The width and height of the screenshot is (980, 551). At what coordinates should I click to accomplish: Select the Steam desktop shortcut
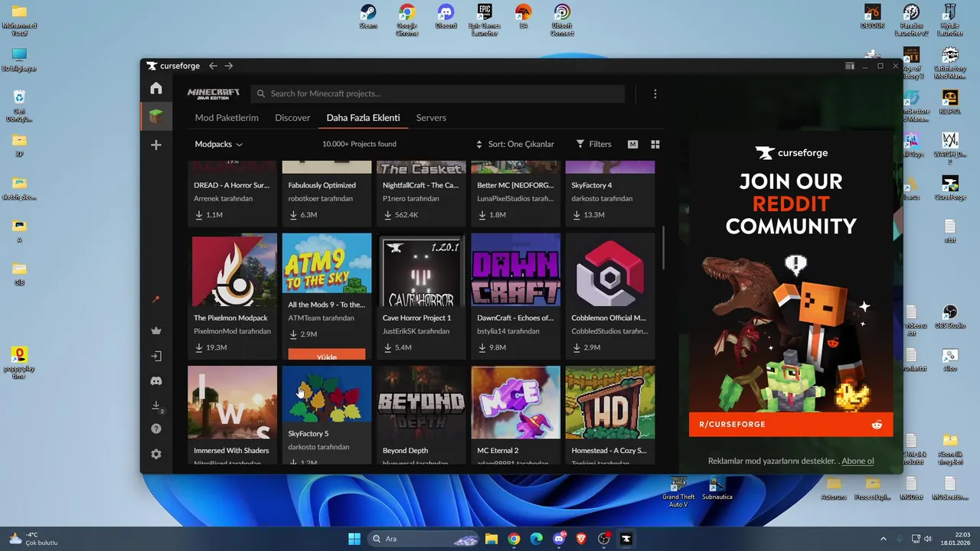368,18
